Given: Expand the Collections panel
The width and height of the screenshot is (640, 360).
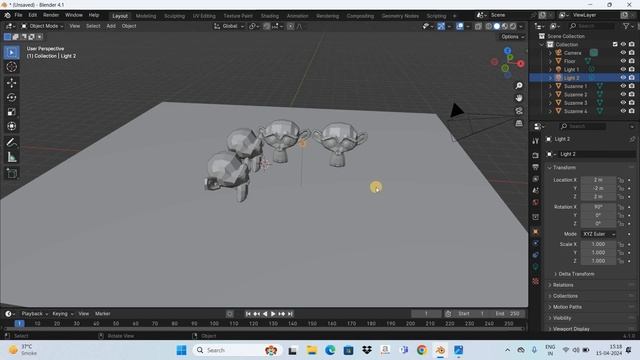Looking at the screenshot, I should [565, 296].
